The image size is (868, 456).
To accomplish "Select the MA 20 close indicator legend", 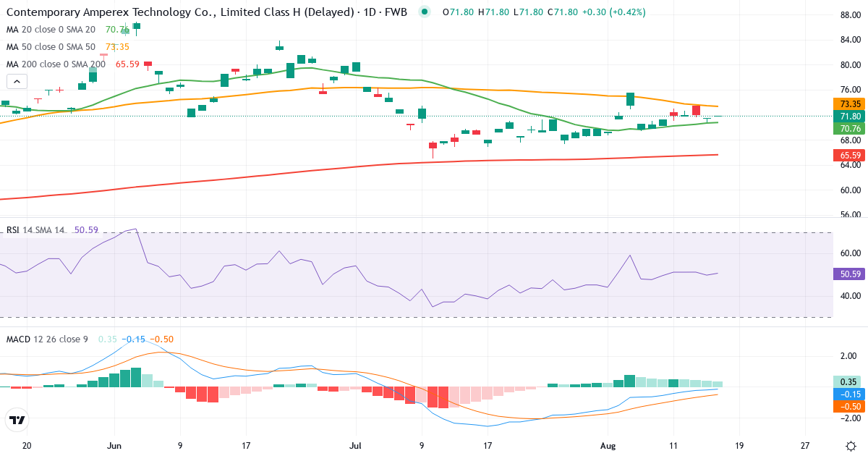I will point(51,30).
